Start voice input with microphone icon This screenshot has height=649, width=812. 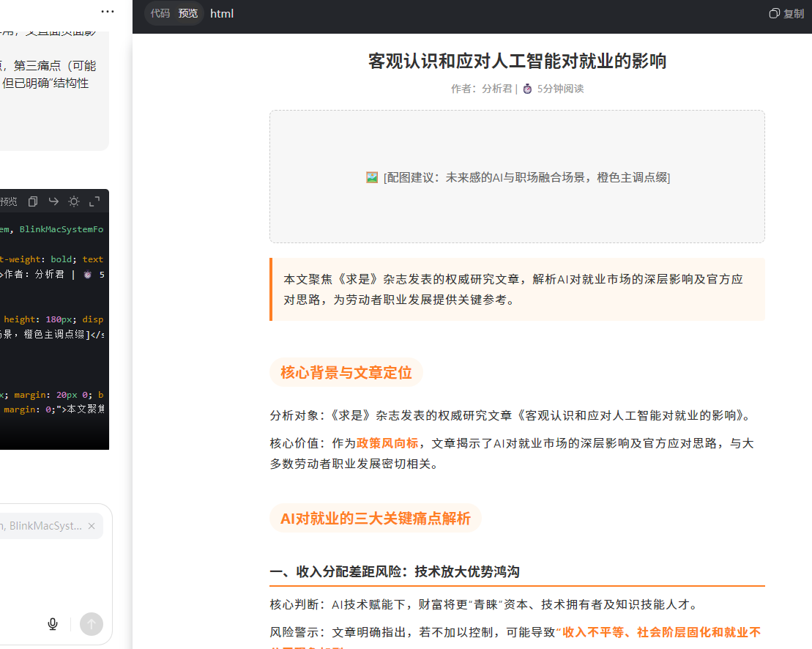click(x=53, y=624)
